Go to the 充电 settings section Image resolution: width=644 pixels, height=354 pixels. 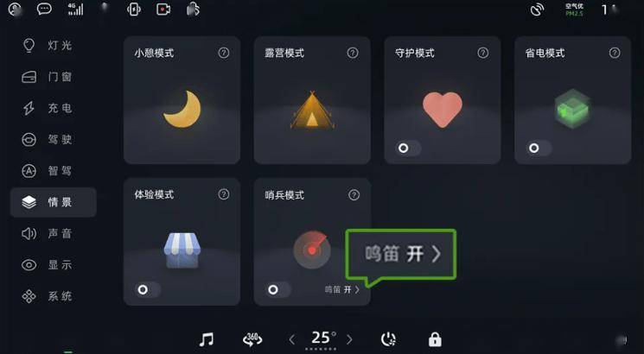click(x=47, y=108)
